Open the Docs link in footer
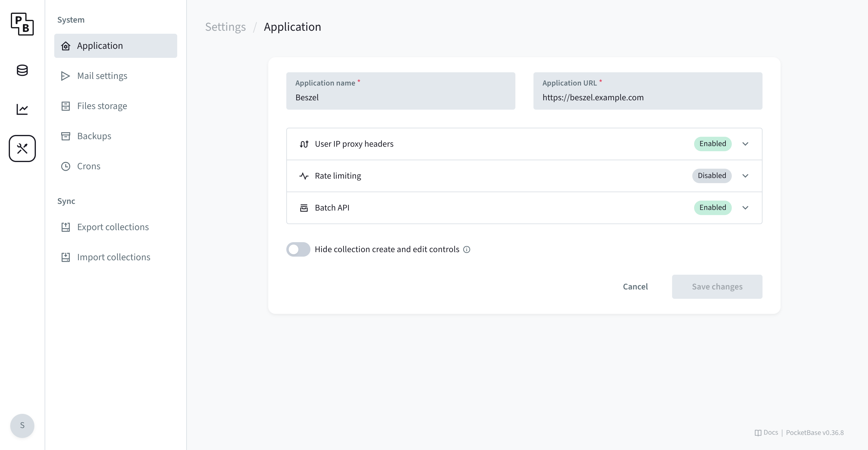 (766, 433)
